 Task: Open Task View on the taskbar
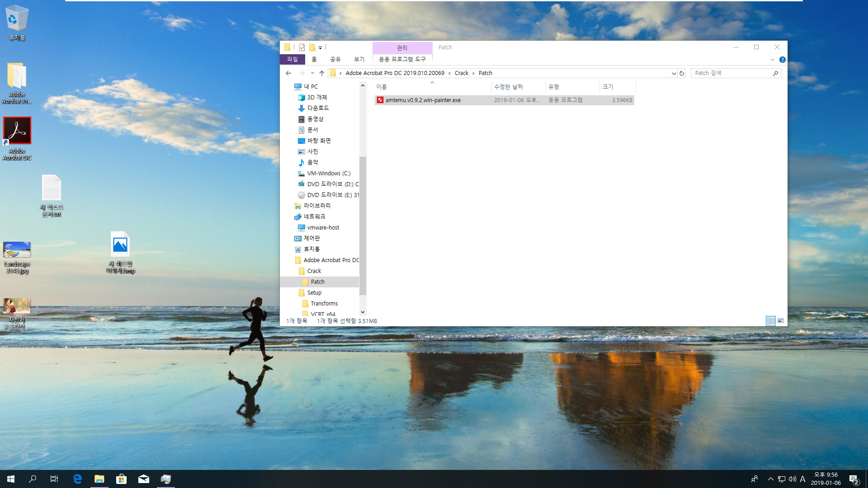tap(54, 479)
